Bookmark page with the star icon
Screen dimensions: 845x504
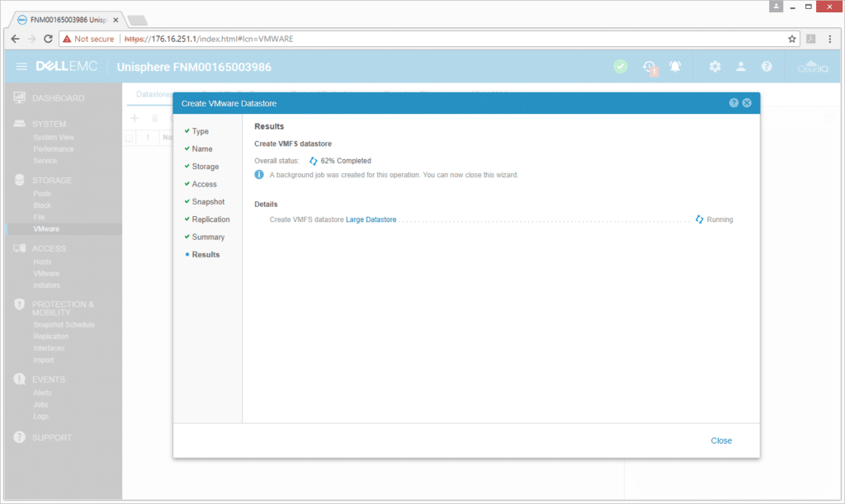coord(791,39)
